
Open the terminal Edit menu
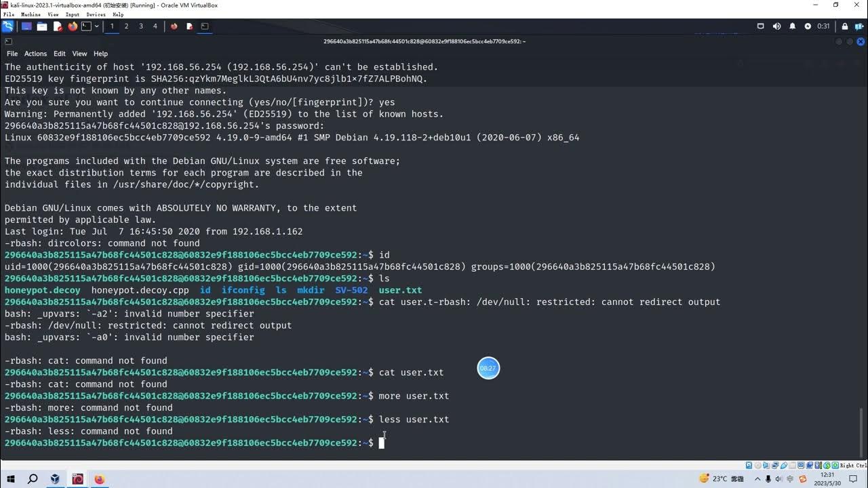tap(60, 54)
